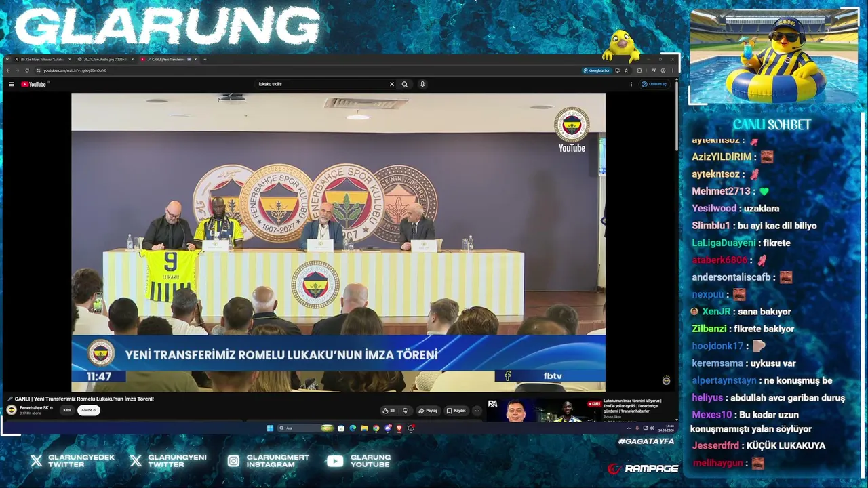Open the Windows Start menu

pos(270,428)
